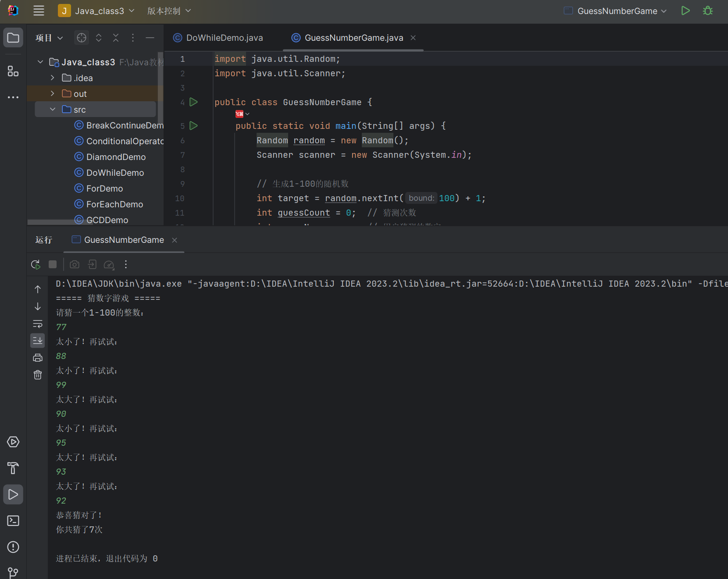Click the Rerun GuessNumberGame icon
Viewport: 728px width, 579px height.
point(36,264)
